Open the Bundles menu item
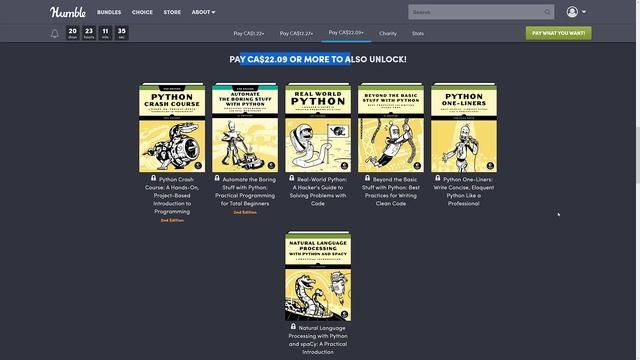The image size is (640, 360). click(109, 12)
